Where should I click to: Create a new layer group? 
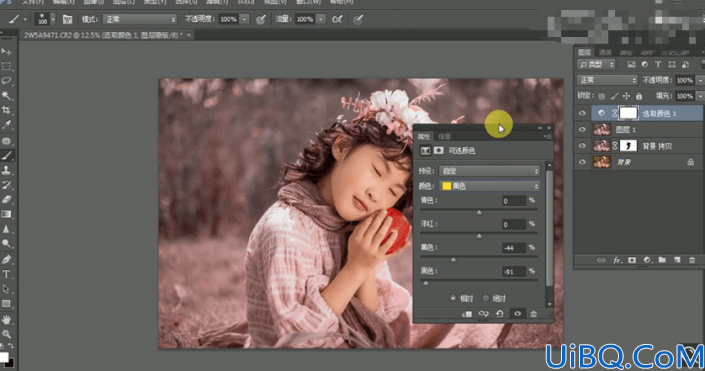coord(662,260)
